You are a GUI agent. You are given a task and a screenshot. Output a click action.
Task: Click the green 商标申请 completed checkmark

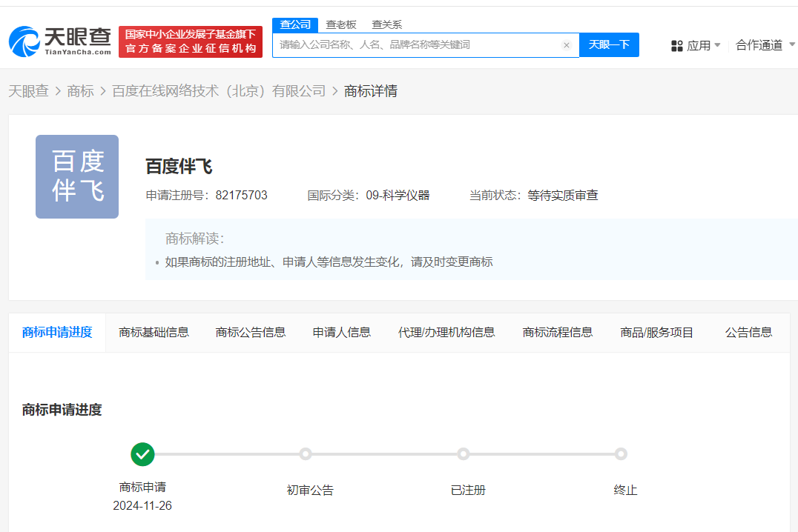142,453
